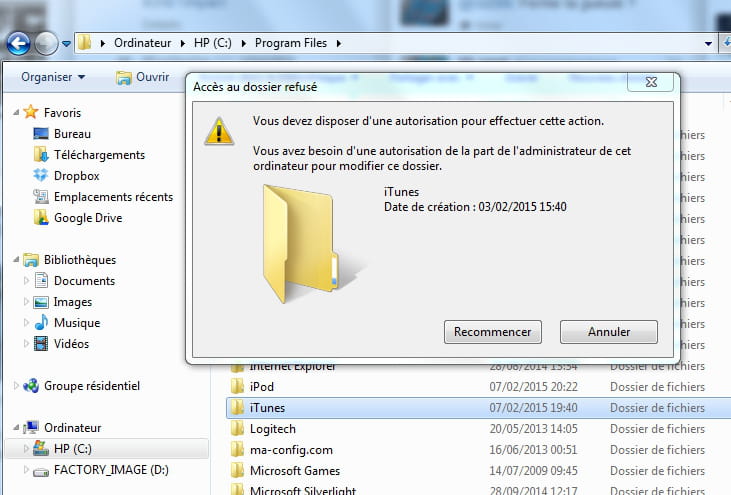The width and height of the screenshot is (731, 495).
Task: Click date 20/05/2013 14:05 of Logitech
Action: coord(533,429)
